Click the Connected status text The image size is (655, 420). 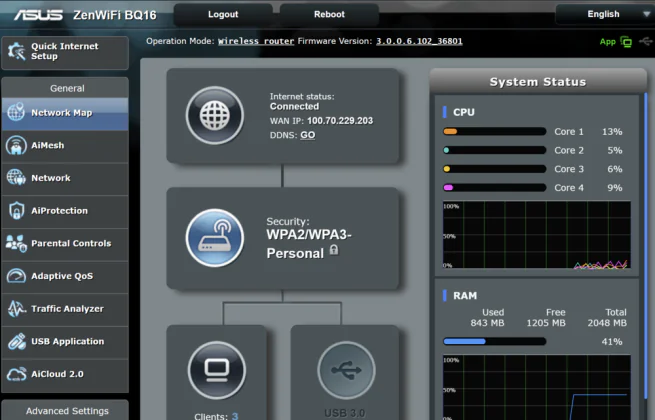[294, 107]
